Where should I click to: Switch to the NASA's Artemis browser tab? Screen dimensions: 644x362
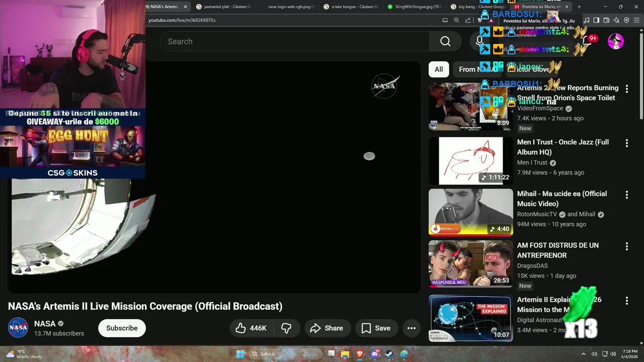[164, 7]
